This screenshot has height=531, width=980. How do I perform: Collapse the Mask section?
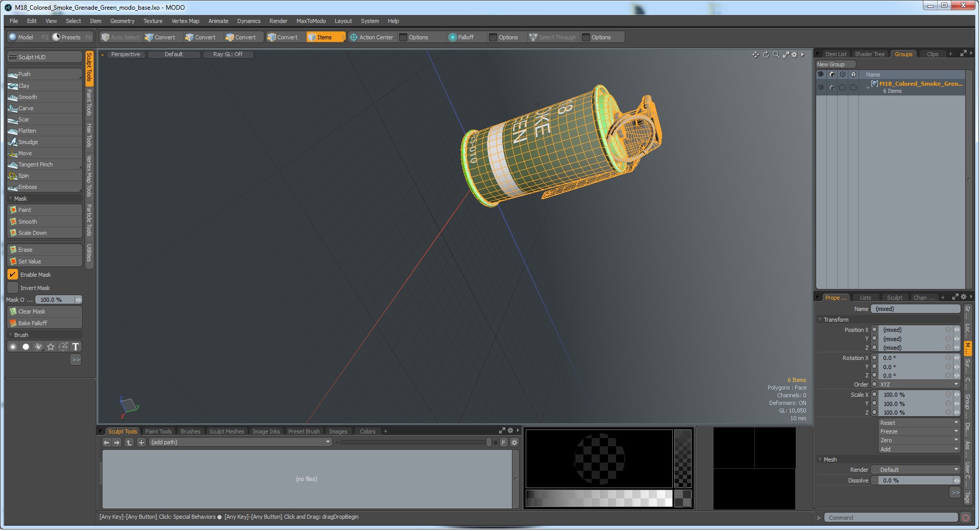pos(11,199)
